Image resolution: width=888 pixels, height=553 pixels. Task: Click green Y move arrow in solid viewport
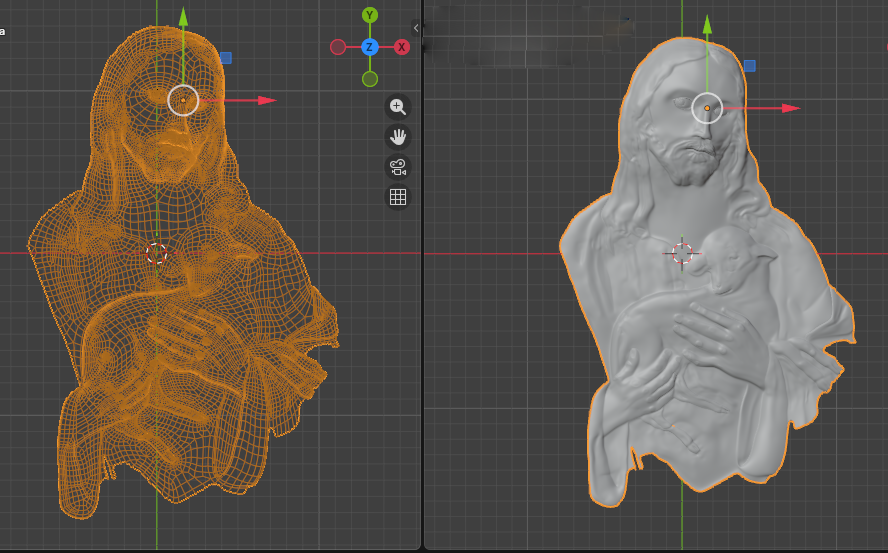(x=707, y=24)
